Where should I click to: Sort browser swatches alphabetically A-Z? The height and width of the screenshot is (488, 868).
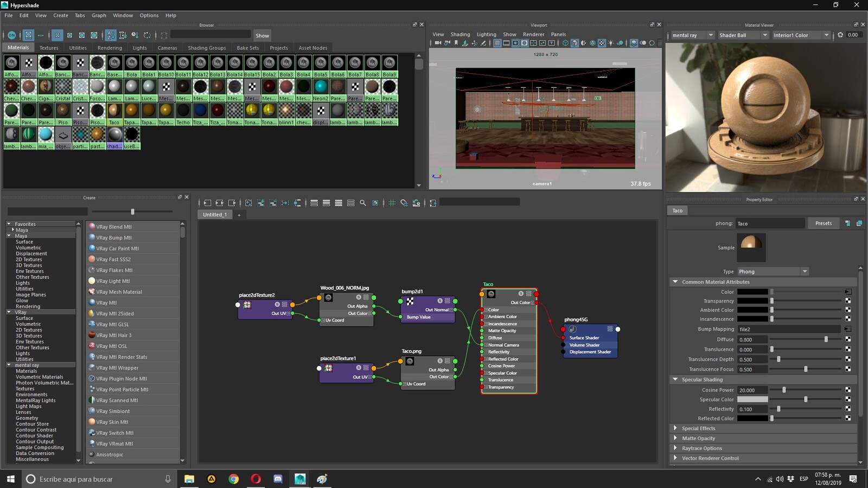(111, 35)
